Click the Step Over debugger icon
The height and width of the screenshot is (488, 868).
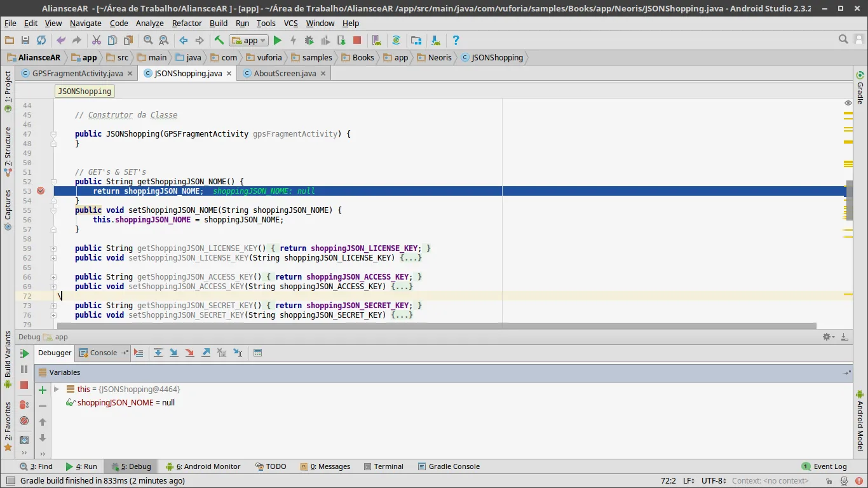[158, 353]
